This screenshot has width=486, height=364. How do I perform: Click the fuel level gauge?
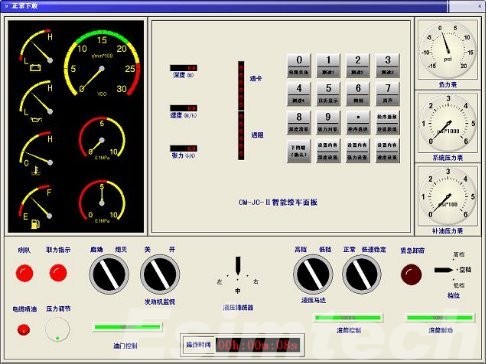pyautogui.click(x=36, y=207)
